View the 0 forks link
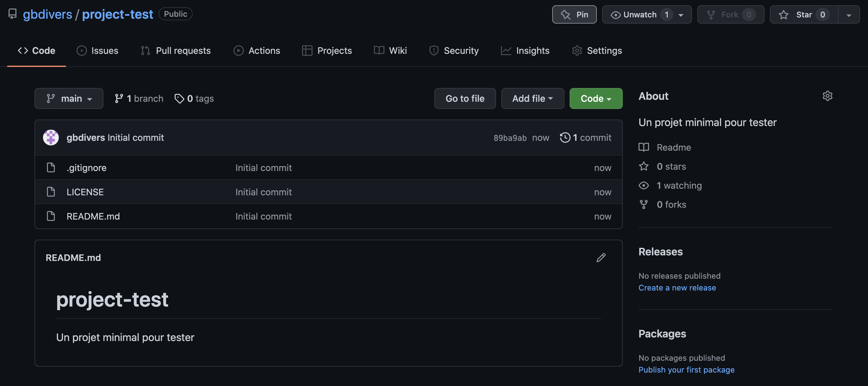868x386 pixels. click(x=662, y=204)
